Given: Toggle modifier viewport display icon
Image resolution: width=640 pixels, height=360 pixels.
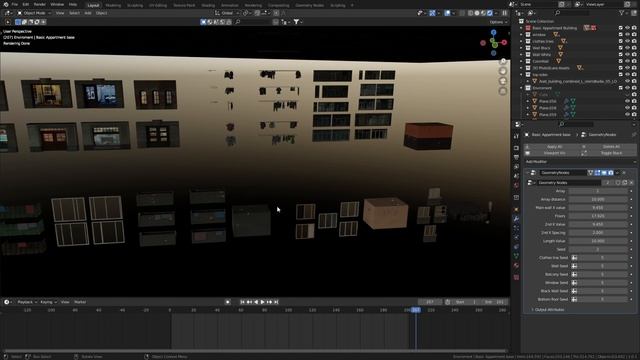Looking at the screenshot, I should point(604,173).
